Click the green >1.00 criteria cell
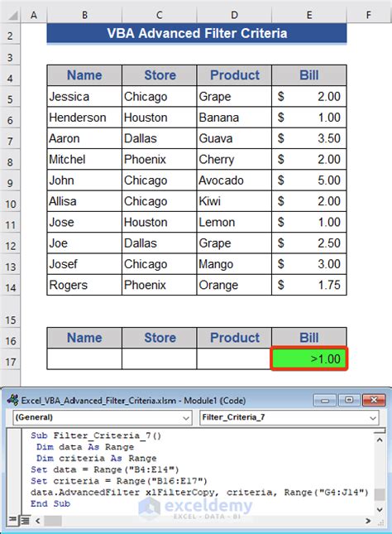392x534 pixels. 309,358
